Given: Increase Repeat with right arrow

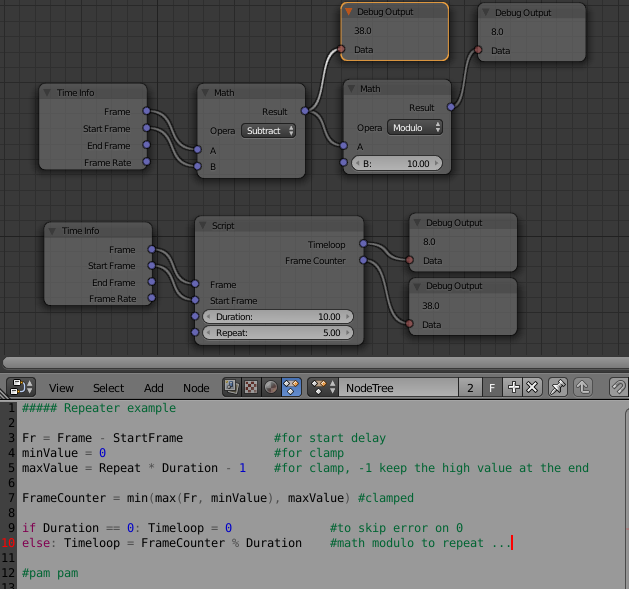Looking at the screenshot, I should [x=348, y=333].
